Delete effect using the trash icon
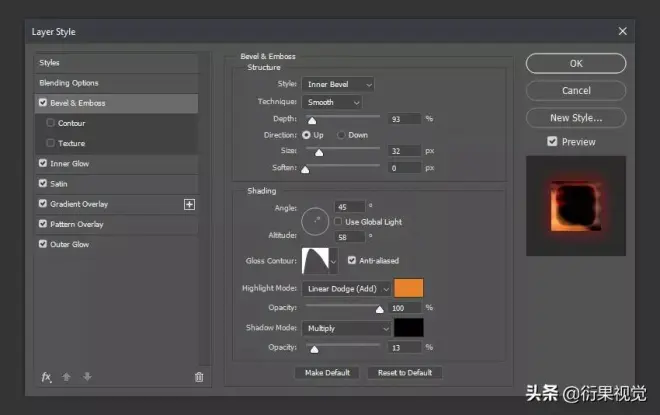The height and width of the screenshot is (415, 660). coord(199,377)
